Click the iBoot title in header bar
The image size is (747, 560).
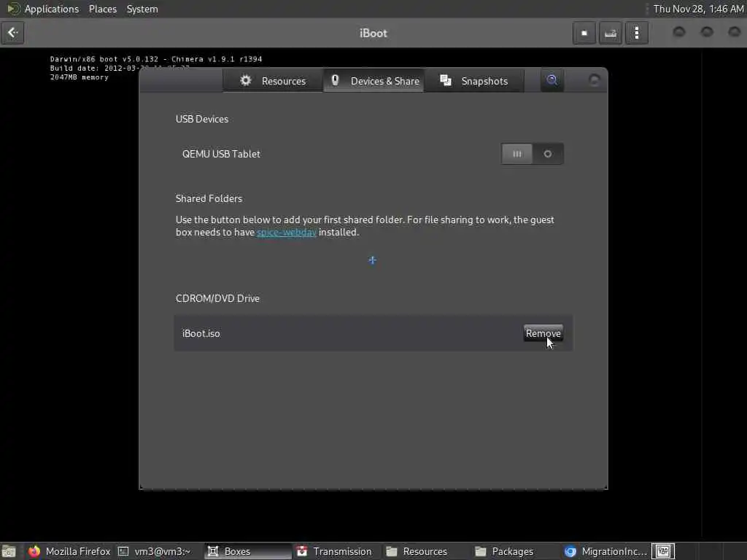(373, 34)
